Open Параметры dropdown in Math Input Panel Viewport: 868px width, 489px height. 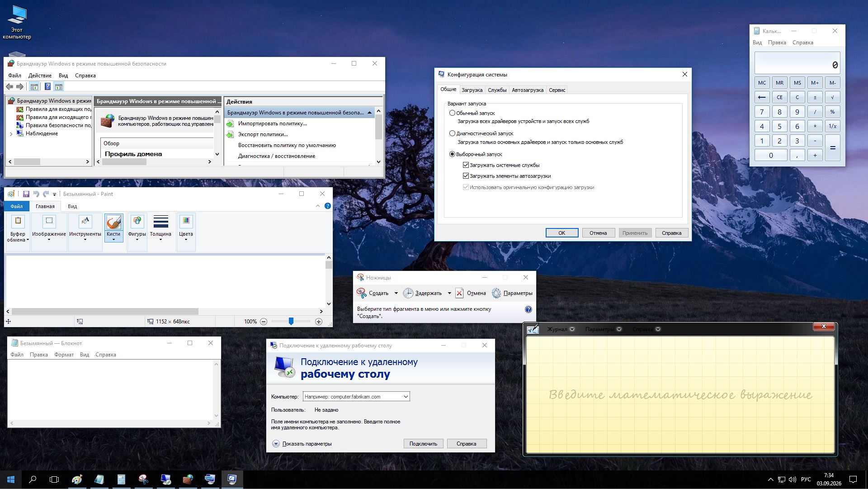click(x=603, y=329)
